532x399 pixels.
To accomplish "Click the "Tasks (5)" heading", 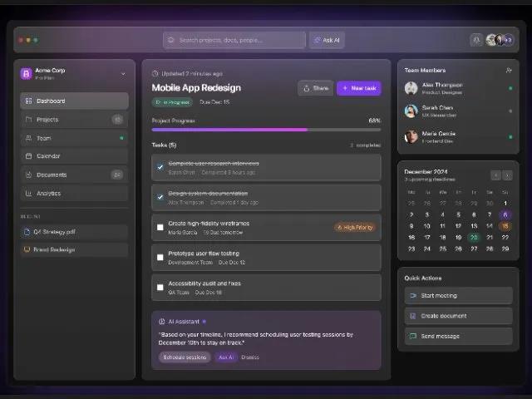I will (165, 145).
